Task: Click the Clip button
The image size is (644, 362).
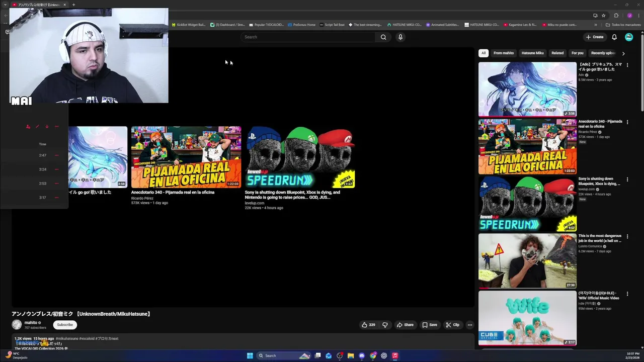Action: coord(453,325)
